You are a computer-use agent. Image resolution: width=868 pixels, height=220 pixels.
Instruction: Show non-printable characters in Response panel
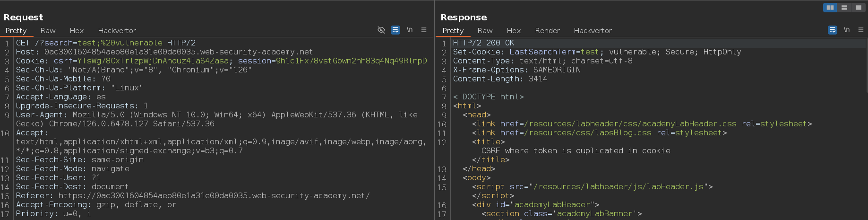tap(847, 30)
